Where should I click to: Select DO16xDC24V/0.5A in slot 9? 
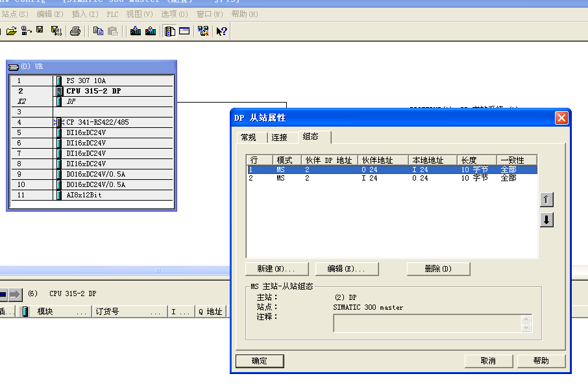(x=92, y=174)
